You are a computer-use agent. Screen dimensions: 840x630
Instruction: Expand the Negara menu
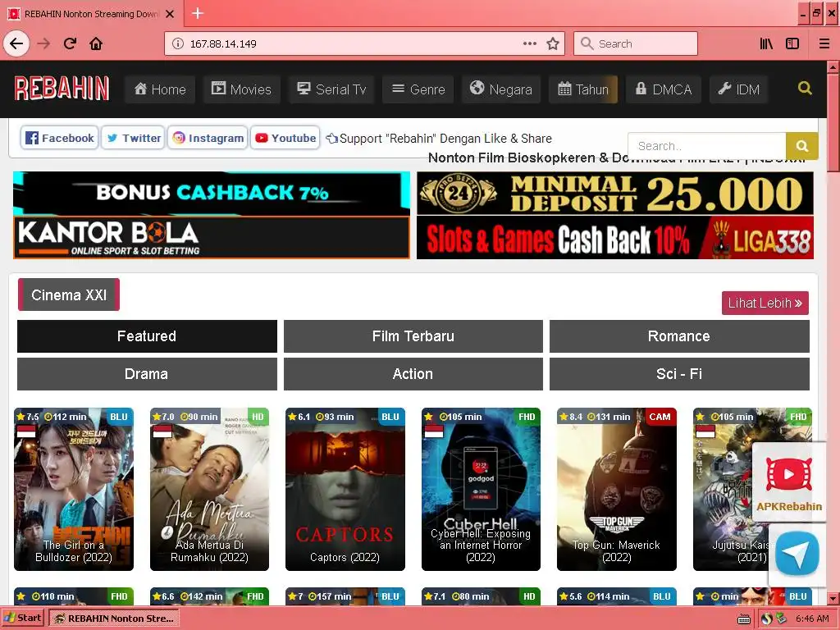[501, 89]
